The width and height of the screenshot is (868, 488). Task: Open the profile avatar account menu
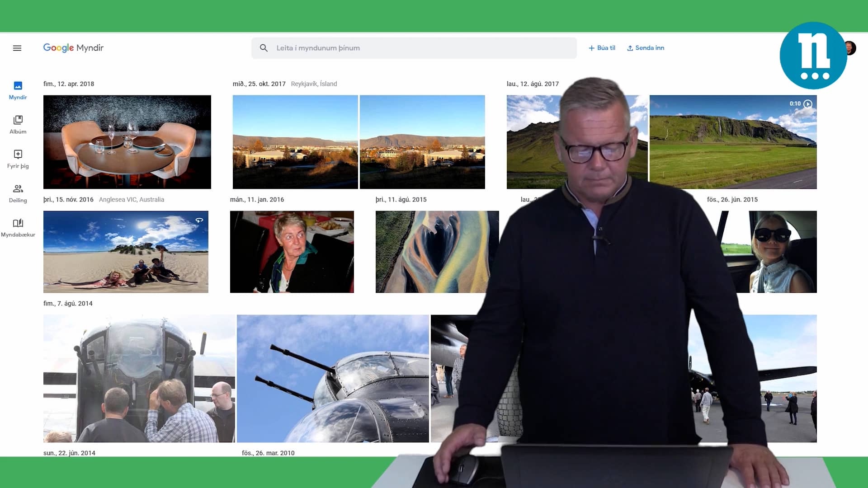point(851,47)
